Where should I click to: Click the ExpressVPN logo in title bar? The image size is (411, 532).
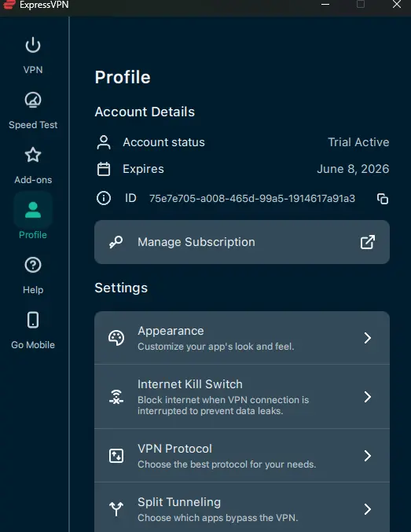click(x=9, y=5)
